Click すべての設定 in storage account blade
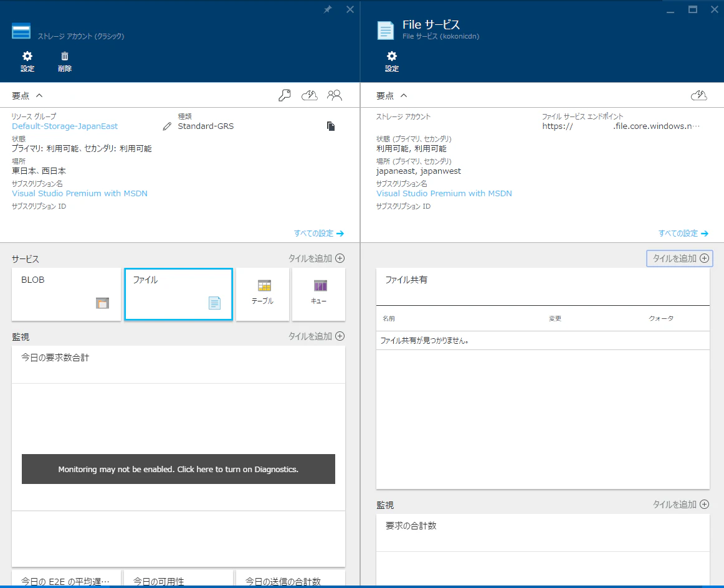Screen dimensions: 724x588 (x=318, y=233)
